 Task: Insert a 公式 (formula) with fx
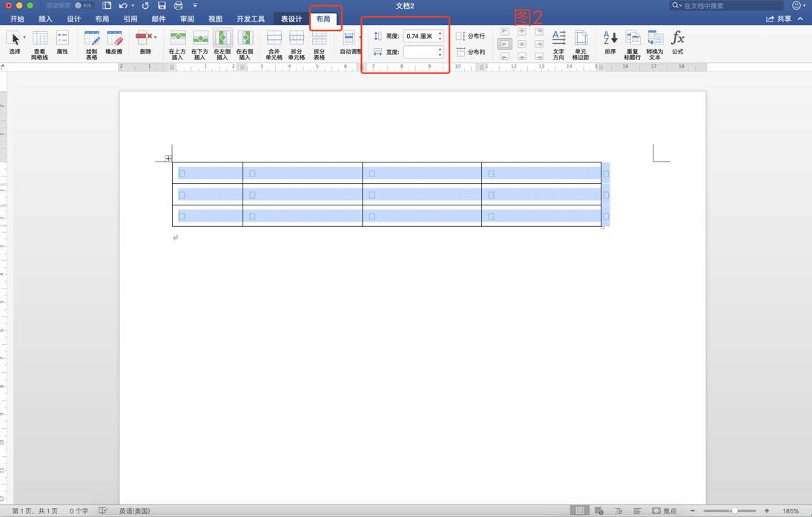677,44
